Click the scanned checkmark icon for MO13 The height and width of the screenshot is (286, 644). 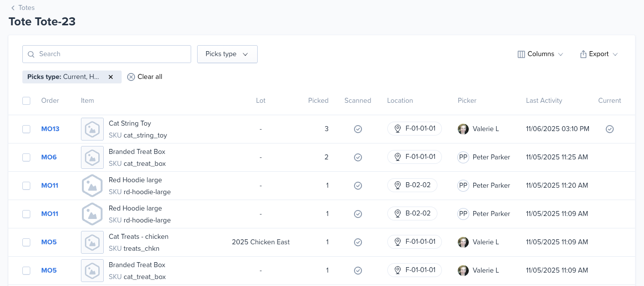coord(358,129)
